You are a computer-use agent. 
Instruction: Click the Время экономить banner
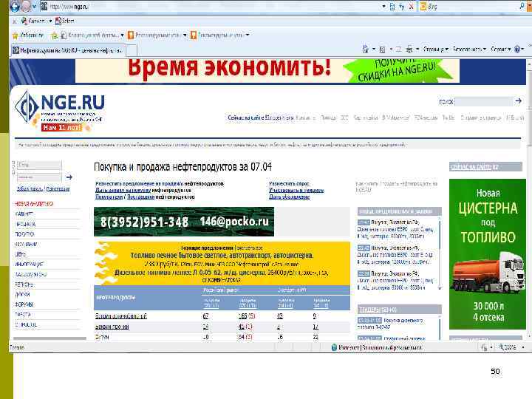pyautogui.click(x=267, y=71)
